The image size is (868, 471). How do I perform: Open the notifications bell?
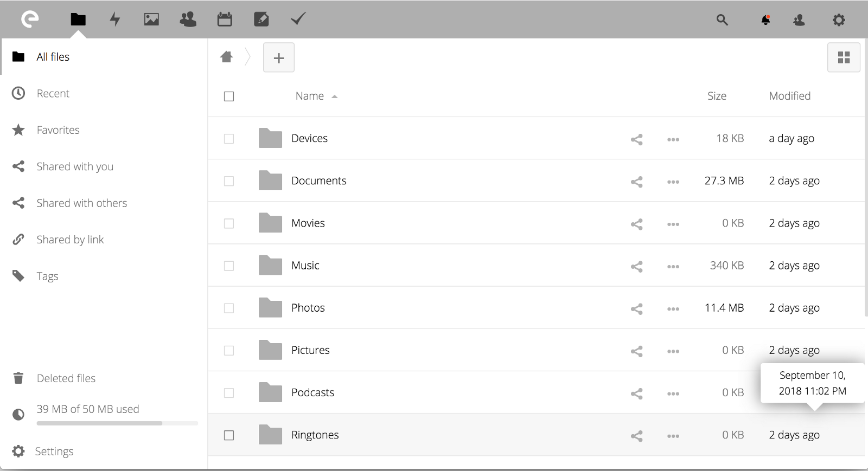tap(765, 20)
